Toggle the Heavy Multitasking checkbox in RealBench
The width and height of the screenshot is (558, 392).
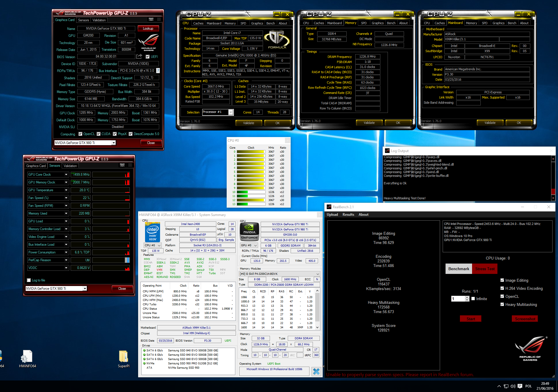[502, 304]
